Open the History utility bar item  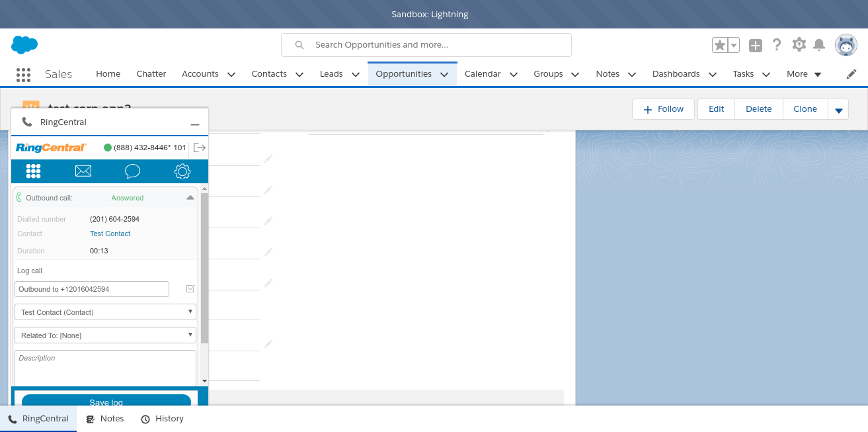pyautogui.click(x=163, y=419)
